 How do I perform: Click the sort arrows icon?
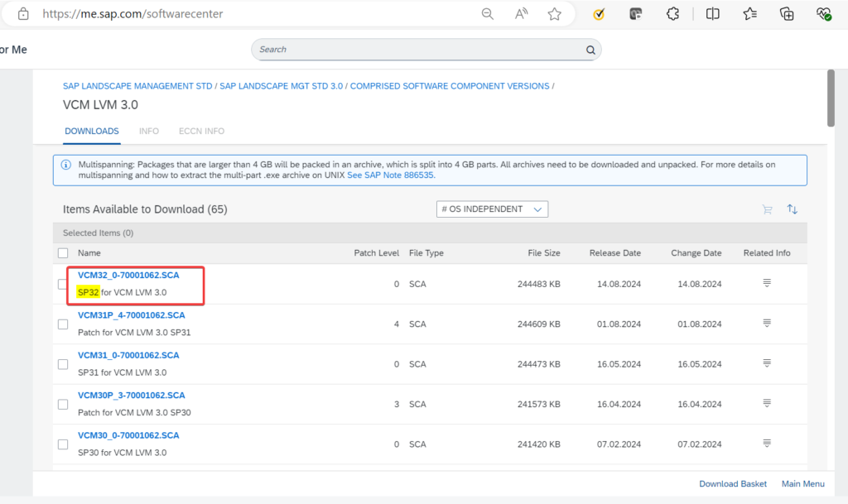793,209
